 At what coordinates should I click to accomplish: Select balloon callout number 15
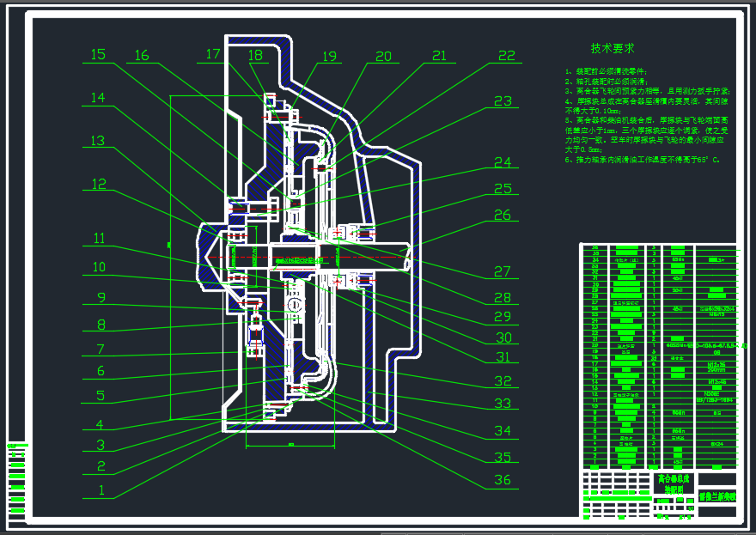click(x=96, y=55)
